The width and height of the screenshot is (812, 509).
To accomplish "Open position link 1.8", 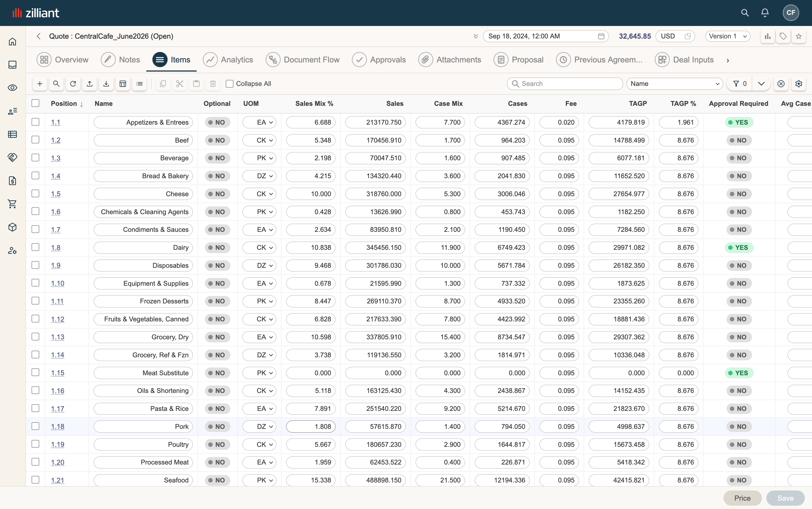I will pos(56,248).
